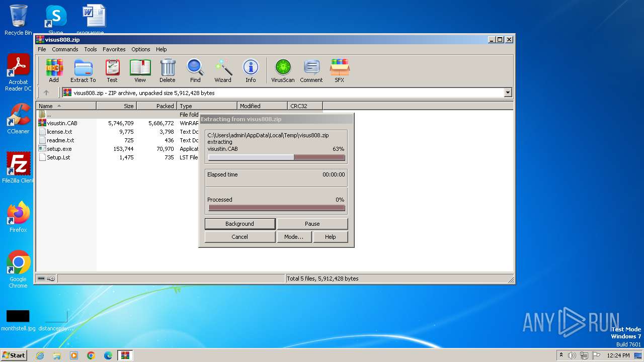The image size is (644, 362).
Task: Open Recycle Bin desktop icon
Action: click(18, 20)
